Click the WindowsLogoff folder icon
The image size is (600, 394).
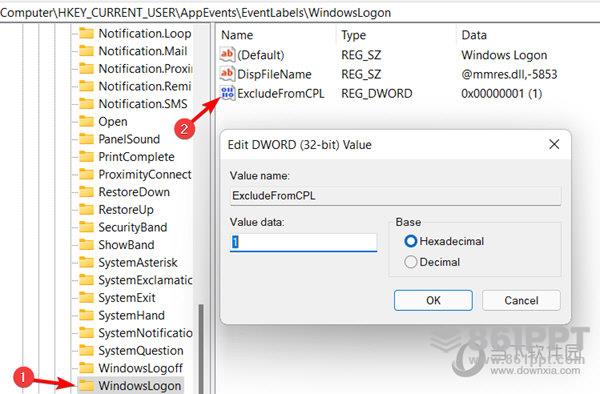86,368
